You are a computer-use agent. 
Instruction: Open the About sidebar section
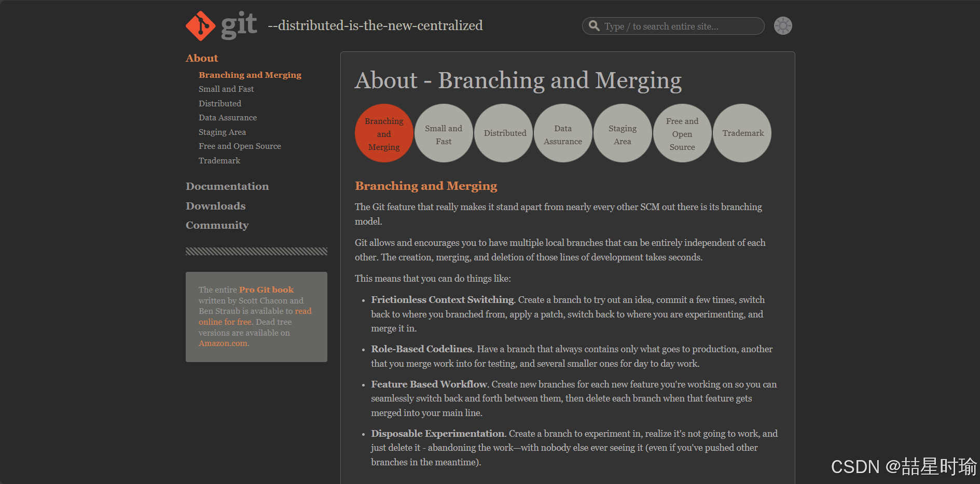pos(202,58)
